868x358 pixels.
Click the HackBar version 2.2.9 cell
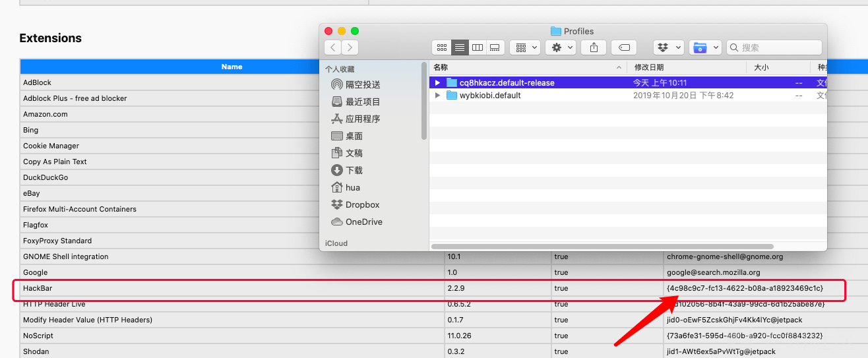pyautogui.click(x=498, y=288)
